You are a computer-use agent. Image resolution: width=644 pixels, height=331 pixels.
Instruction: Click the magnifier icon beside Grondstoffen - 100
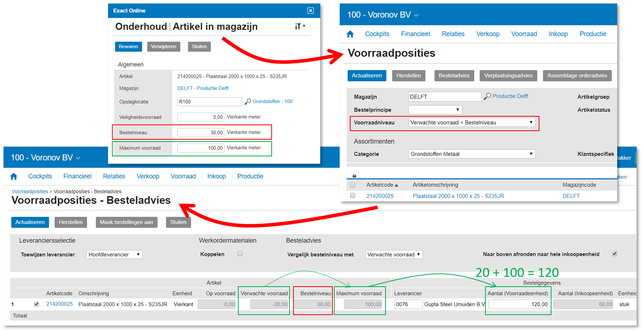248,102
